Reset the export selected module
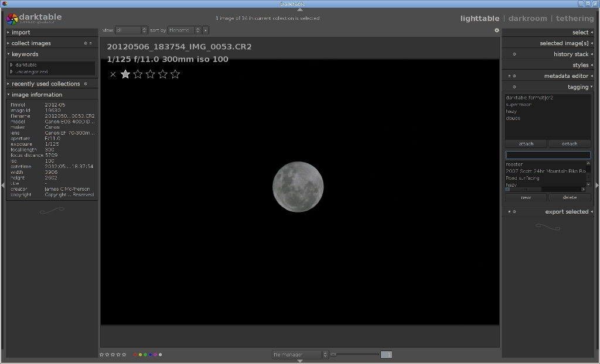600x364 pixels. pos(514,212)
